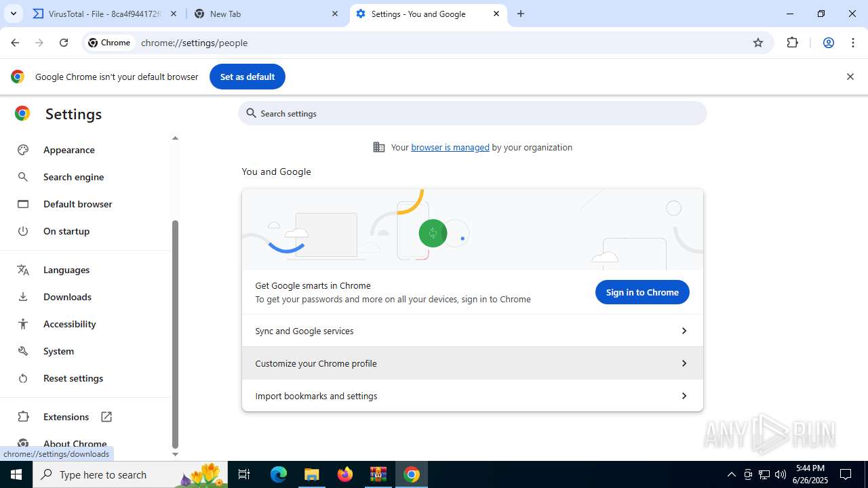Expand Customize your Chrome profile chevron
The width and height of the screenshot is (868, 488).
click(x=684, y=363)
